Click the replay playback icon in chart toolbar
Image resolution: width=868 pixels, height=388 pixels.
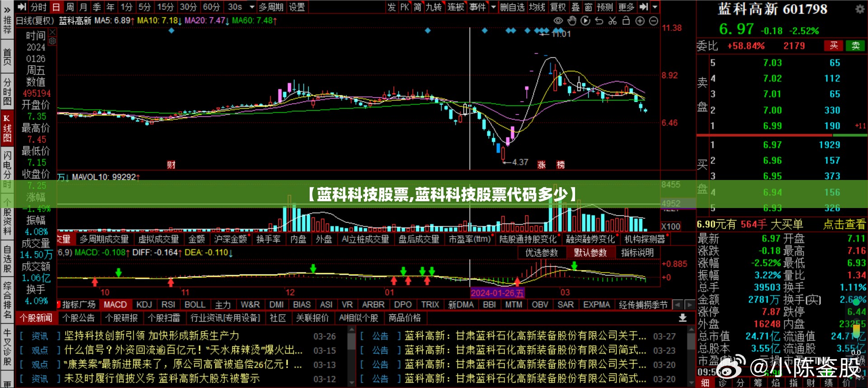[x=585, y=21]
